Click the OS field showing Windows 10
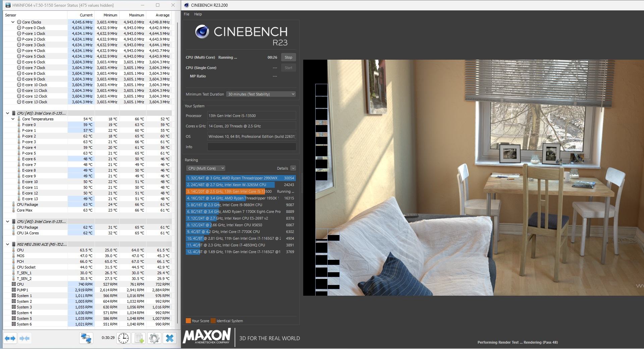The height and width of the screenshot is (349, 644). point(252,136)
